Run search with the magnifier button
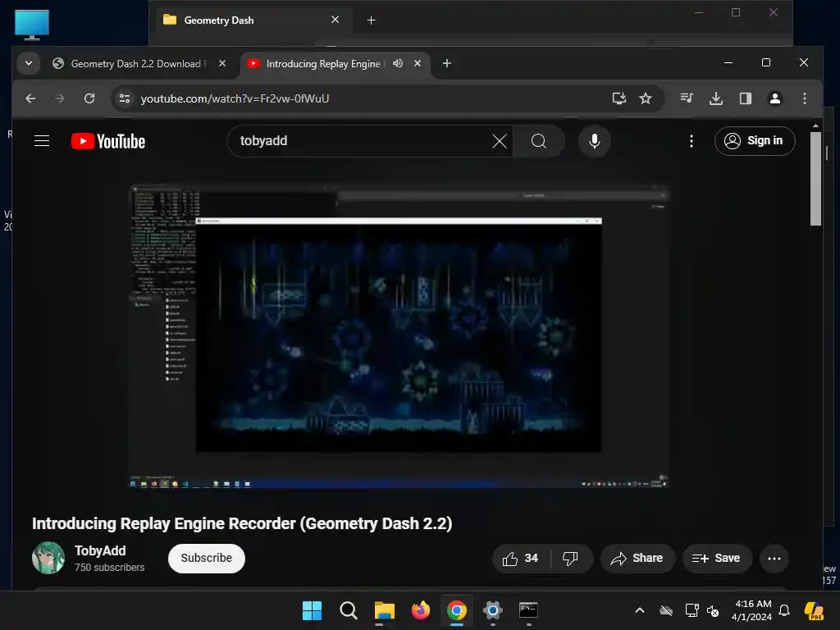Viewport: 840px width, 630px height. click(538, 141)
